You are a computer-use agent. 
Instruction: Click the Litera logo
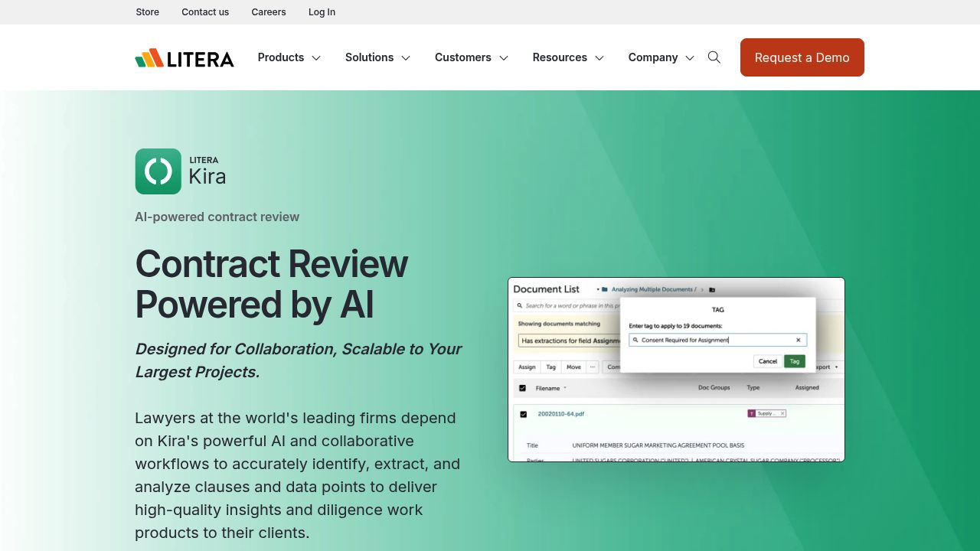[x=185, y=58]
